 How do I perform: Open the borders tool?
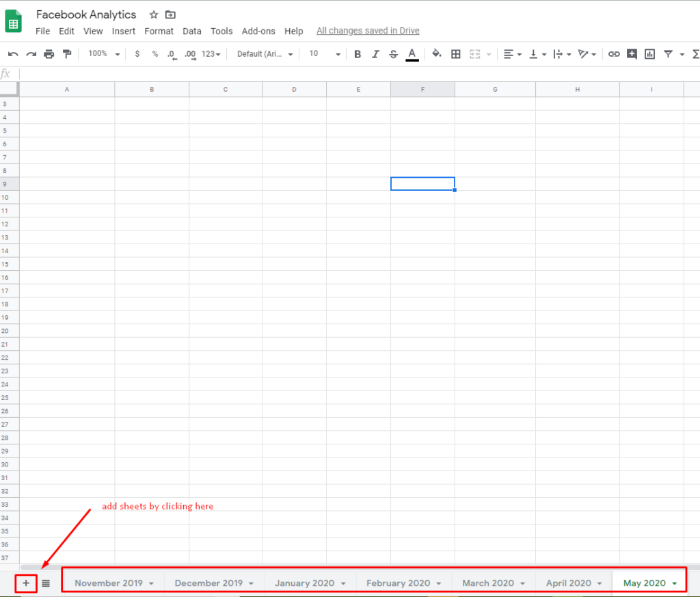point(456,54)
